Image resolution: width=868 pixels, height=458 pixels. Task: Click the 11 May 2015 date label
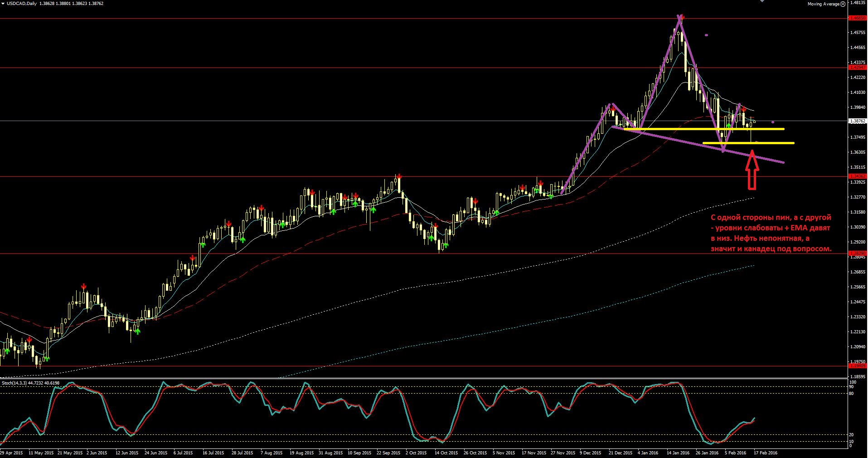pyautogui.click(x=41, y=453)
